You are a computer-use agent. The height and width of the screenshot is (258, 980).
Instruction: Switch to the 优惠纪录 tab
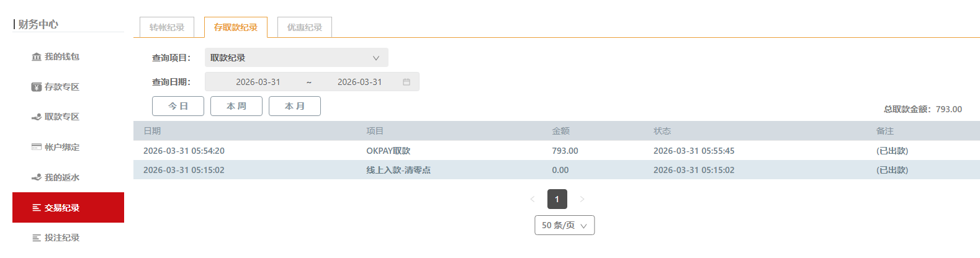[305, 27]
